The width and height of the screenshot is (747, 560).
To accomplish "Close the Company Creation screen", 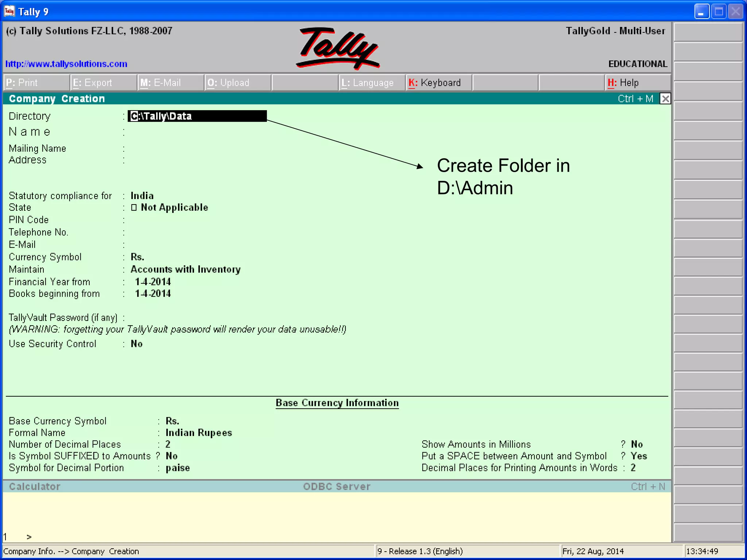I will coord(665,99).
